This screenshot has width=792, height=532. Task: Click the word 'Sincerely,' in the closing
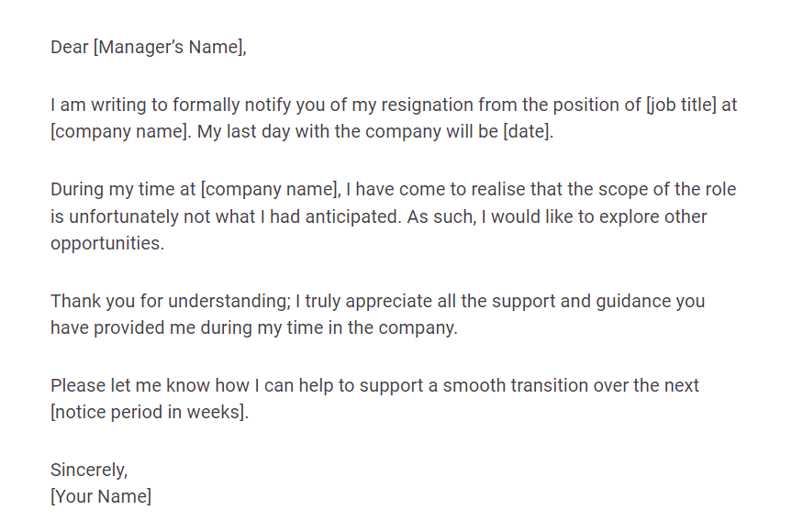point(89,470)
